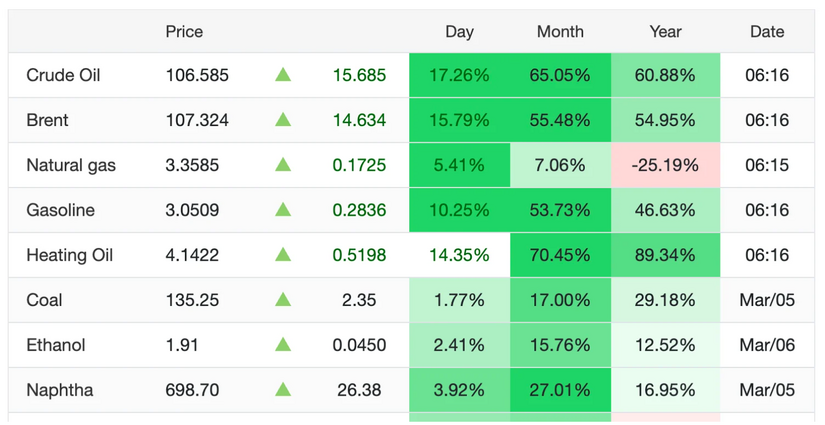
Task: Sort table by Day column header
Action: pyautogui.click(x=459, y=32)
